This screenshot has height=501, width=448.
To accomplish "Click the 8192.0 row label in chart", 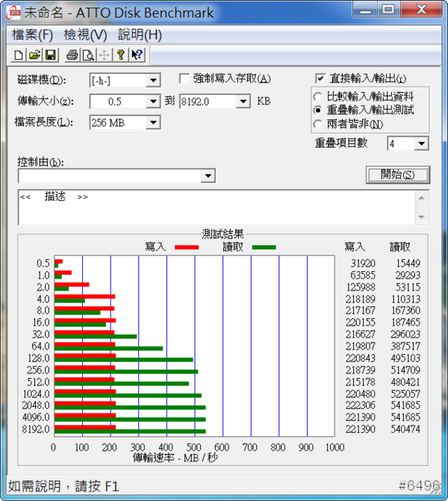I will [36, 429].
